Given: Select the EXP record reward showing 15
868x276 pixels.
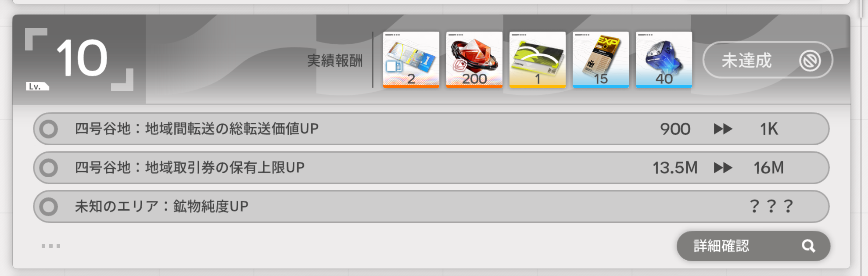Looking at the screenshot, I should click(600, 59).
